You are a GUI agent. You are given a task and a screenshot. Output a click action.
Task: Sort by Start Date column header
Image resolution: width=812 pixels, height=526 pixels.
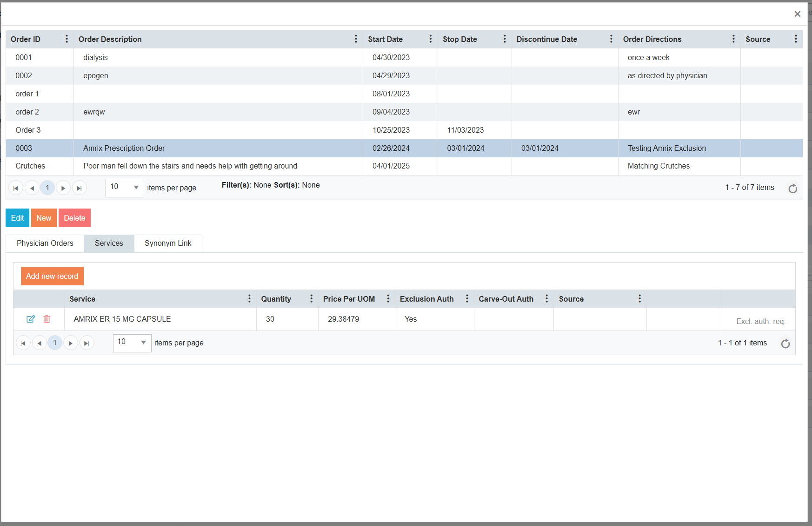click(x=385, y=39)
